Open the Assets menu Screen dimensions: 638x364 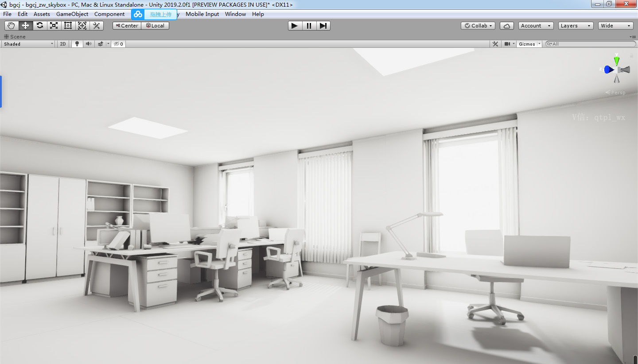click(42, 14)
